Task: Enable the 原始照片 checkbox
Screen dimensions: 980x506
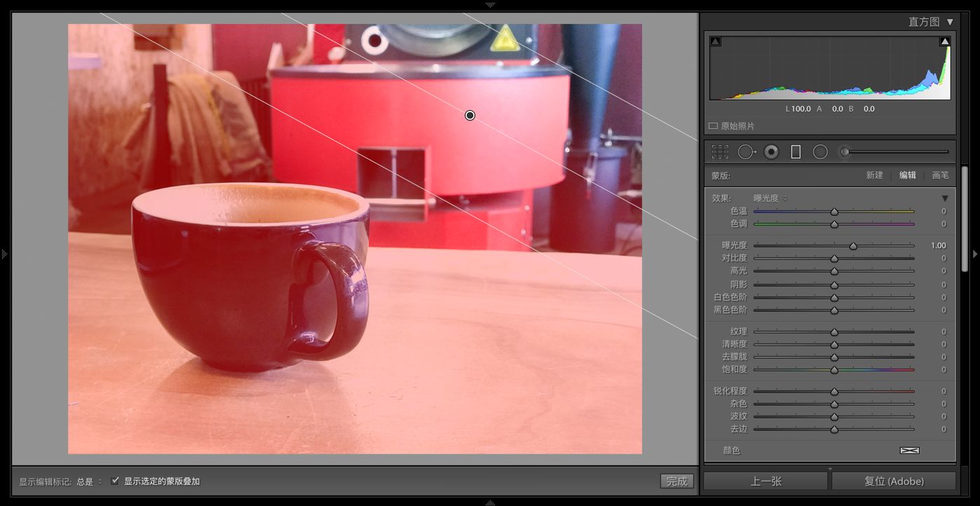Action: coord(713,126)
